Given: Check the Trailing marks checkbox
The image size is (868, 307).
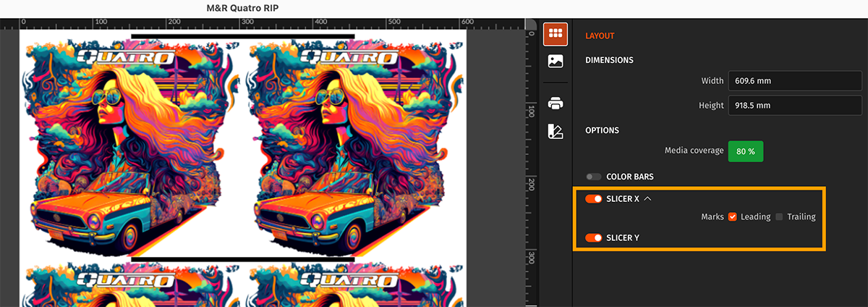Looking at the screenshot, I should click(x=779, y=216).
